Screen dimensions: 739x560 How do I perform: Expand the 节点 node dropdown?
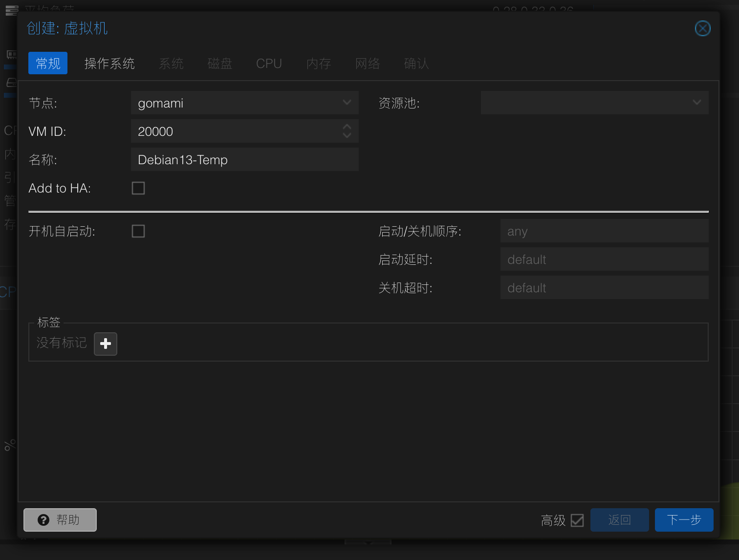coord(347,103)
